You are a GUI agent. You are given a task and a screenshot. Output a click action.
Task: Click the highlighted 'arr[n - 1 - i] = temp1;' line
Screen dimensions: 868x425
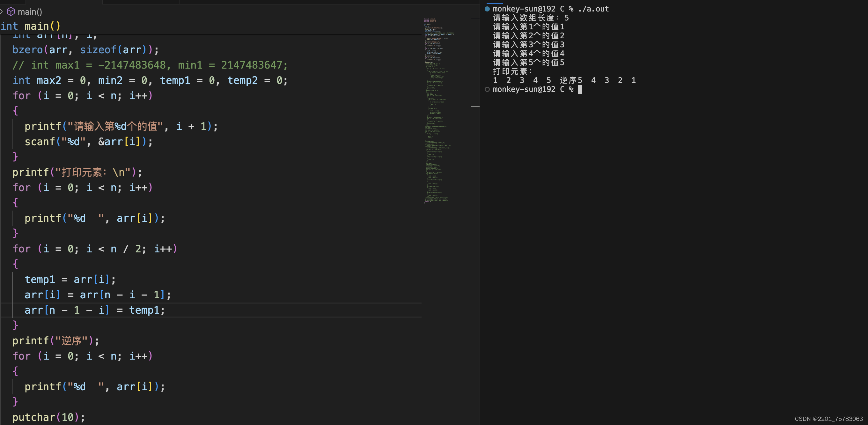(x=94, y=310)
